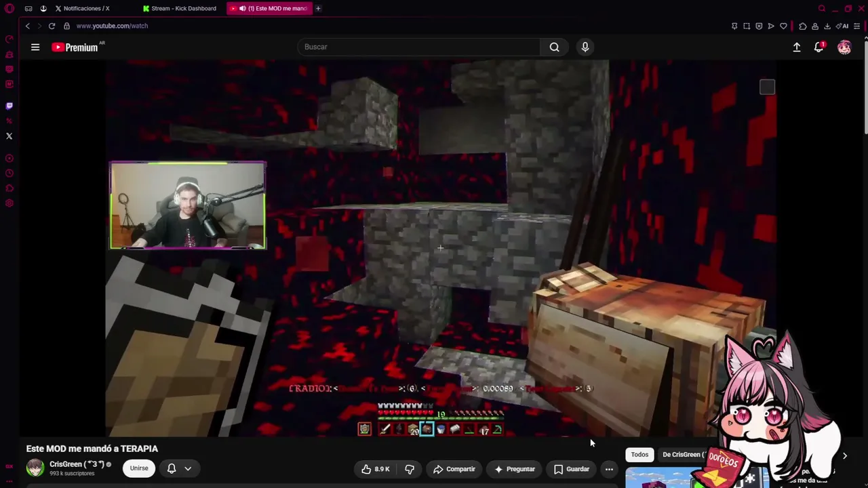The width and height of the screenshot is (868, 488).
Task: Click the video title Este MOD me mandó a TERAPIA
Action: [x=92, y=449]
